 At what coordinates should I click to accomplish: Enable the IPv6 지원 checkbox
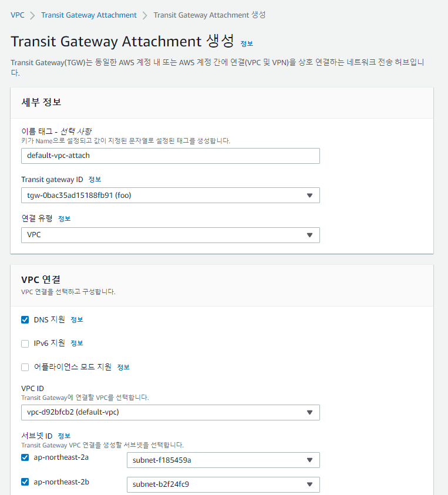point(25,344)
